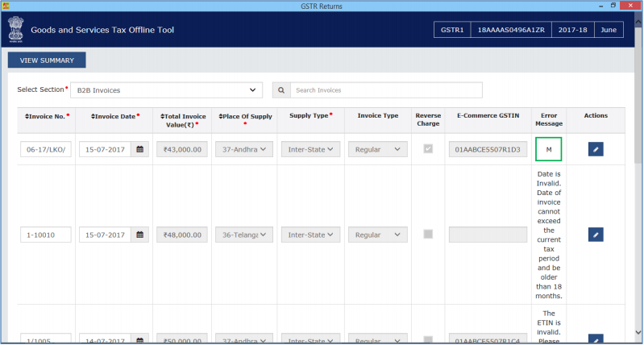644x345 pixels.
Task: Click the app icon in the title bar
Action: point(6,6)
